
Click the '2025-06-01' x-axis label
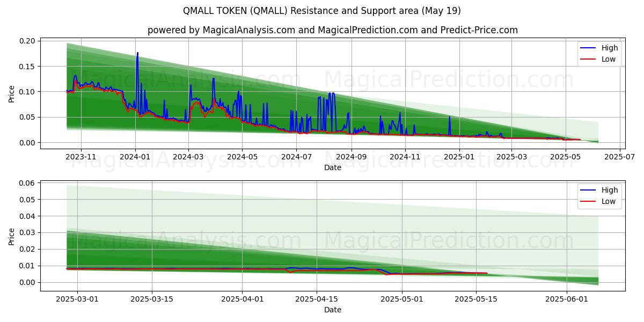[567, 299]
